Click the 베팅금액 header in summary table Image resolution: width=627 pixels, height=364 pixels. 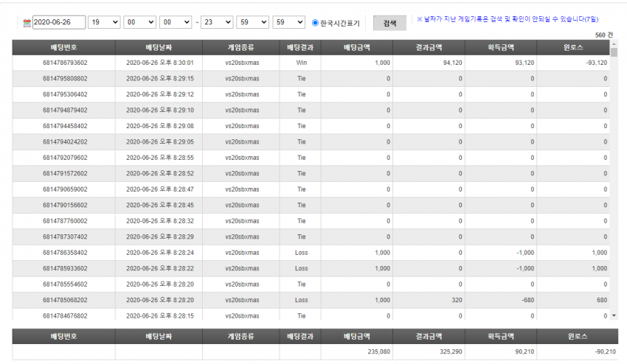357,337
